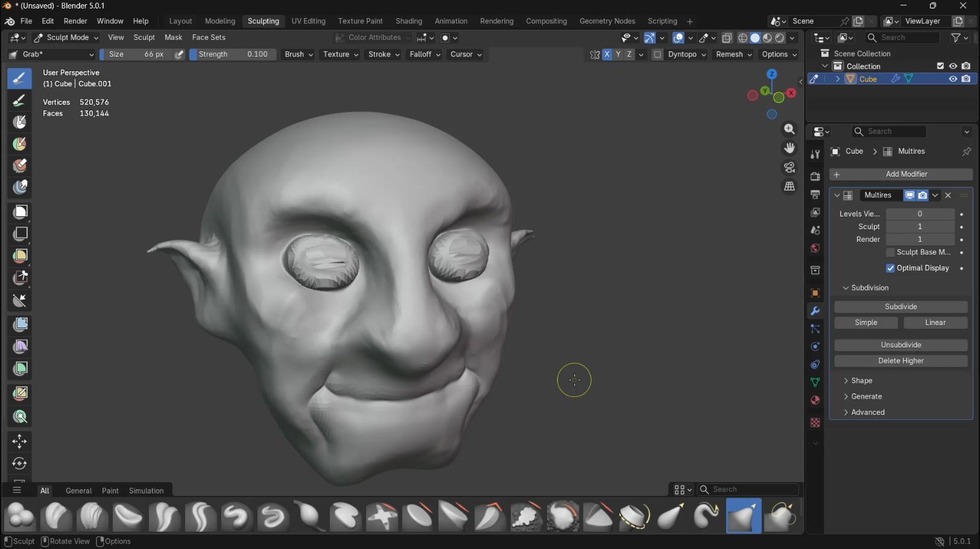The width and height of the screenshot is (980, 549).
Task: Click the Subdivide button
Action: click(900, 306)
